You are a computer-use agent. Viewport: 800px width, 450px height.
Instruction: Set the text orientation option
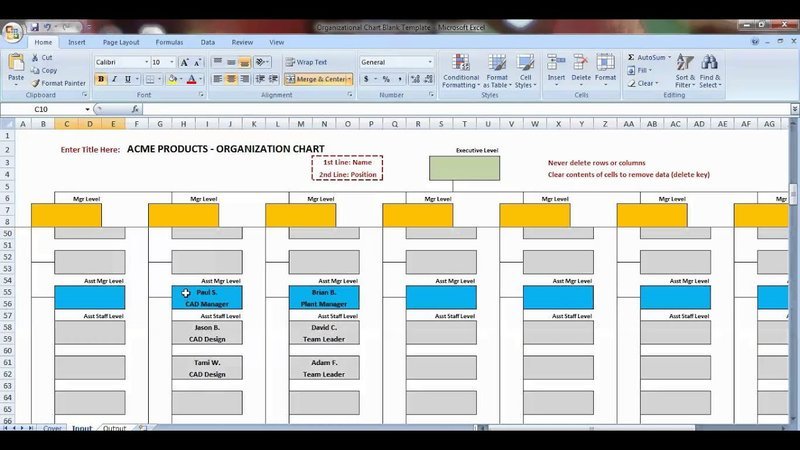point(261,62)
